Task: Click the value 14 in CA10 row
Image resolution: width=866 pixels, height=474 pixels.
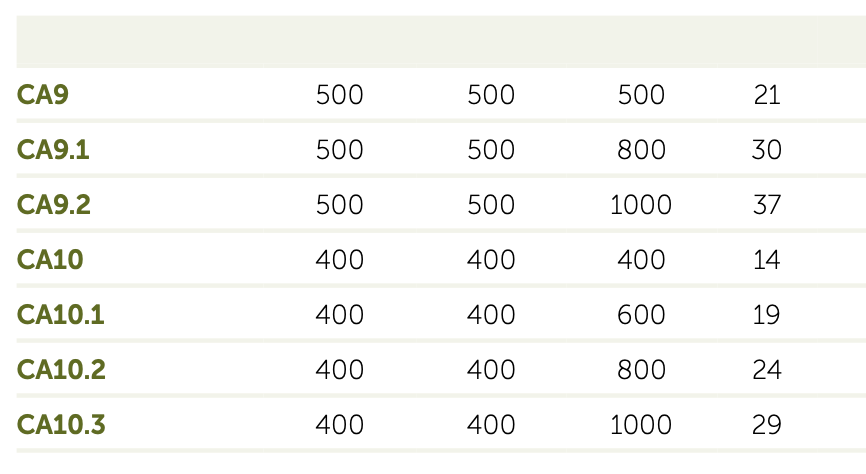Action: click(766, 260)
